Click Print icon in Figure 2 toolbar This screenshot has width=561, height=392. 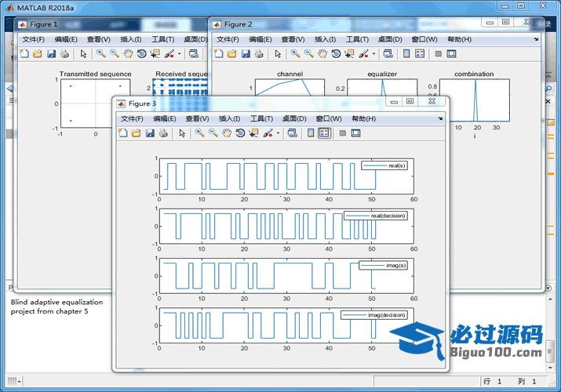point(259,54)
